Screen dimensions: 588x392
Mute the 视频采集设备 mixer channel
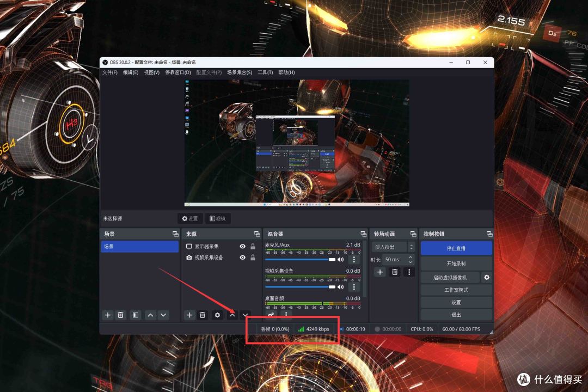tap(340, 287)
